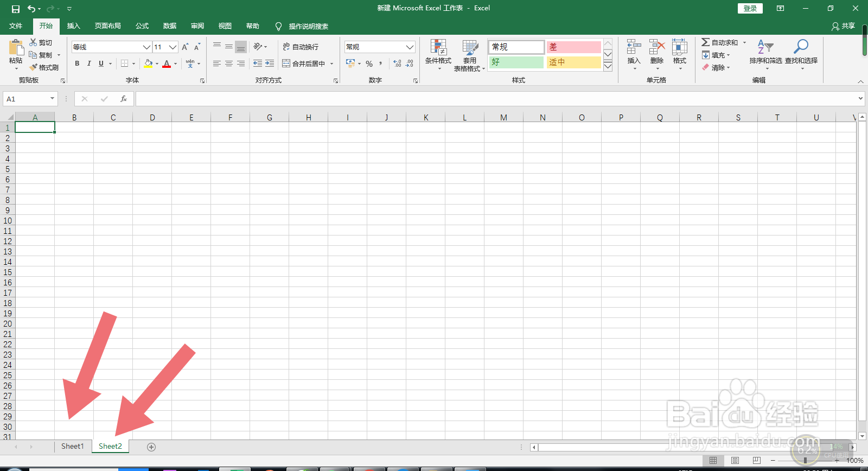The image size is (868, 471).
Task: Open the font name dropdown (等线)
Action: coord(146,47)
